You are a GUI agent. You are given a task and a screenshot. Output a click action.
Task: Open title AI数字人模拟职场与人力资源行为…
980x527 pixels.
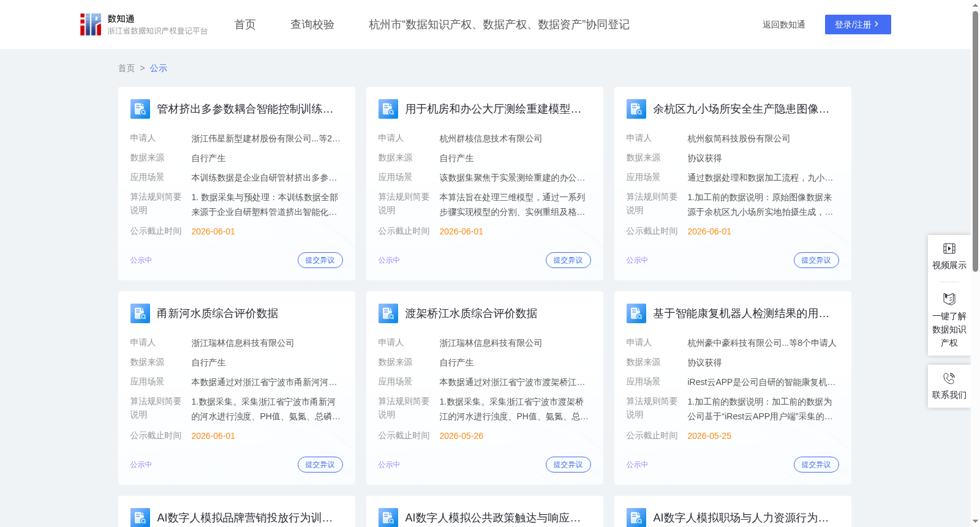click(741, 518)
